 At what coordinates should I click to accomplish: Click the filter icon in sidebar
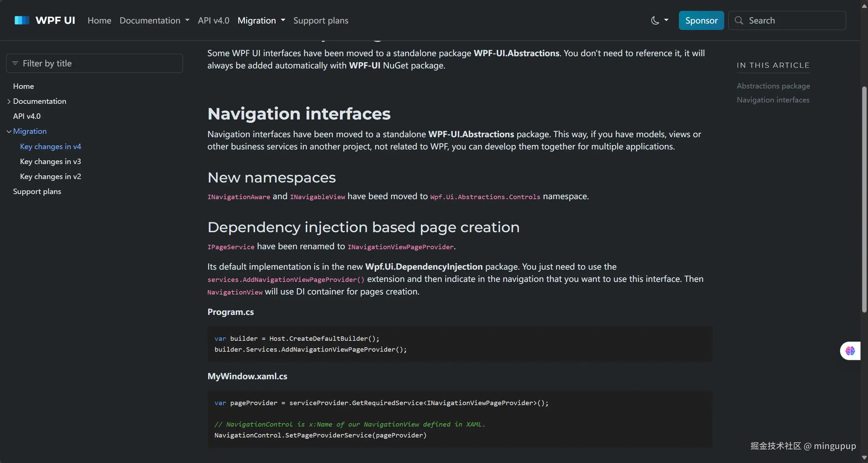click(15, 63)
